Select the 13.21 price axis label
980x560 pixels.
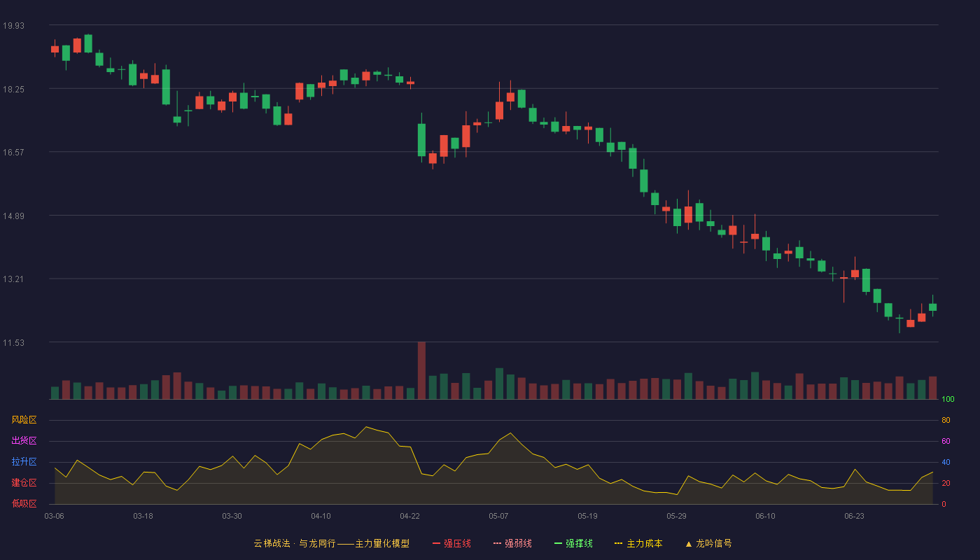point(13,279)
